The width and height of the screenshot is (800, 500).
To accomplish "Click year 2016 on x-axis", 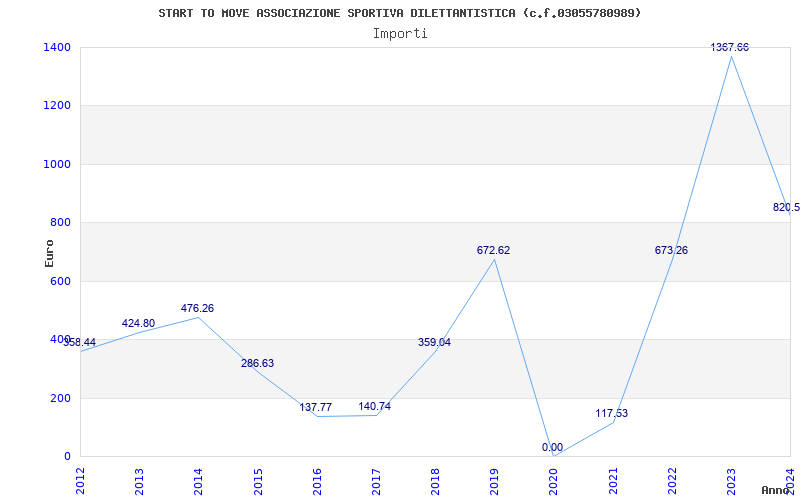I will click(317, 481).
